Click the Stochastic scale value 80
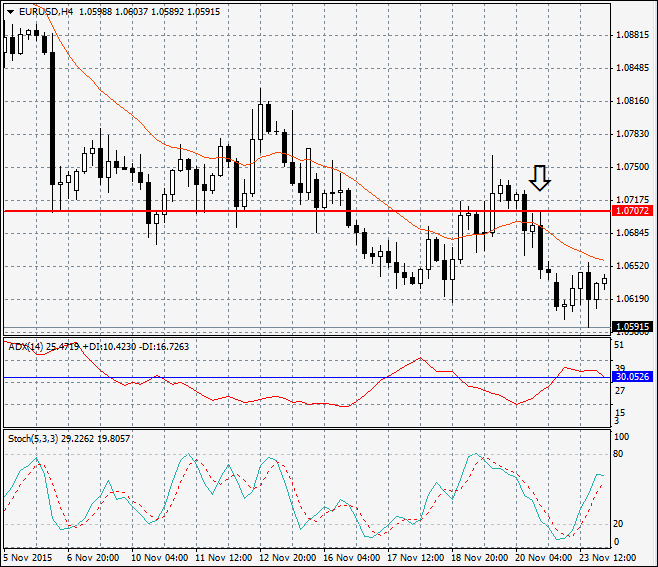The image size is (658, 567). (x=619, y=454)
